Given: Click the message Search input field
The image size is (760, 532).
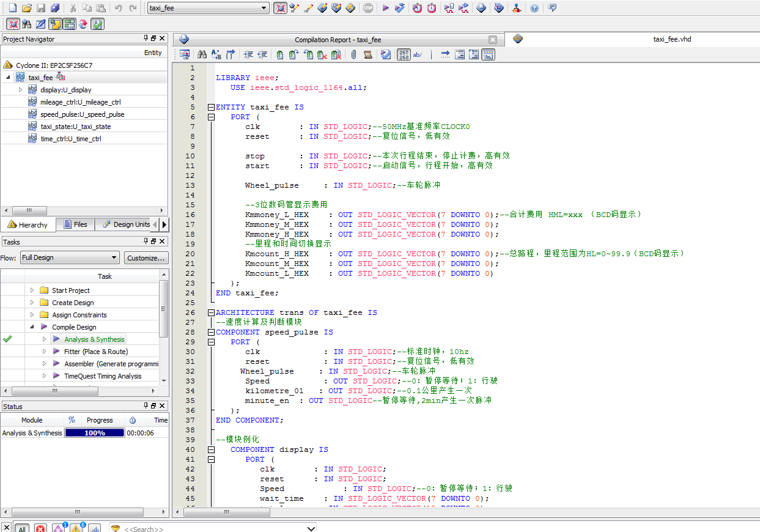Looking at the screenshot, I should (212, 528).
